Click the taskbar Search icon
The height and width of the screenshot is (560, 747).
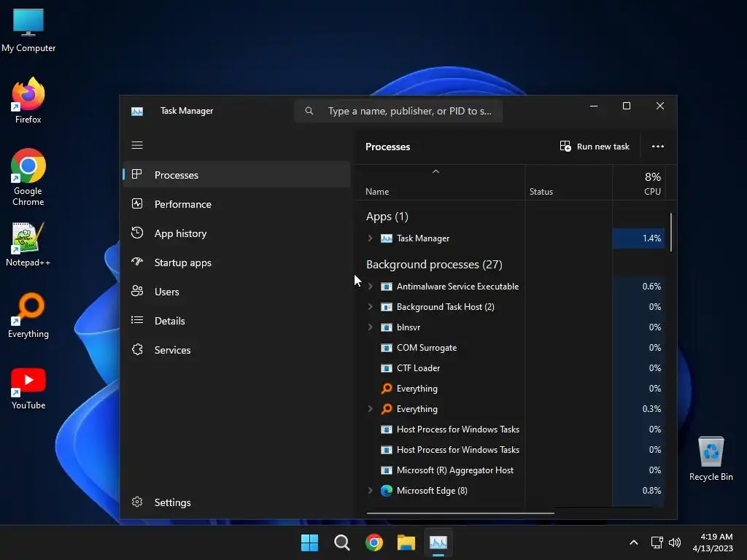point(342,542)
